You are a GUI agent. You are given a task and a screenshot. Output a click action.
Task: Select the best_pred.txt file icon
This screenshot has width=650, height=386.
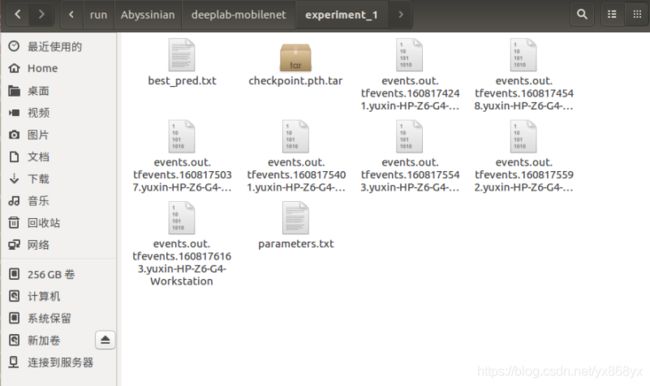(182, 55)
